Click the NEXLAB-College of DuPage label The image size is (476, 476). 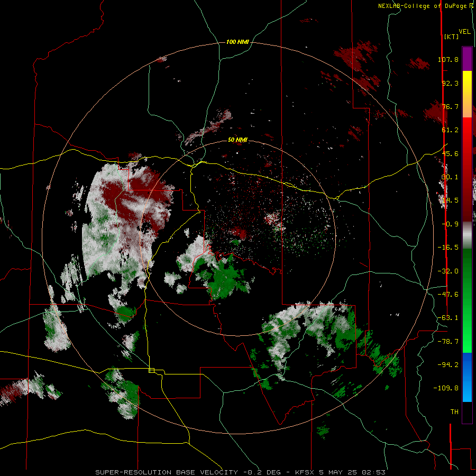tap(424, 6)
